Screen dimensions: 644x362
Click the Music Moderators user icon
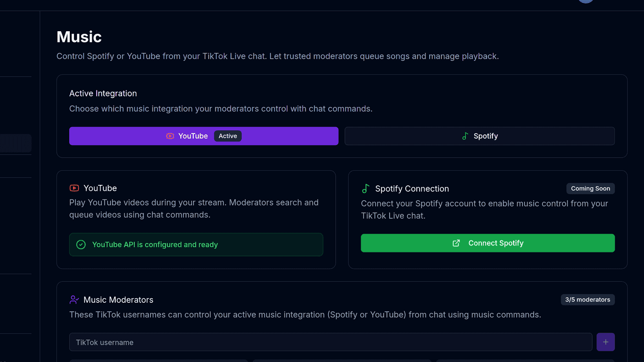(74, 300)
